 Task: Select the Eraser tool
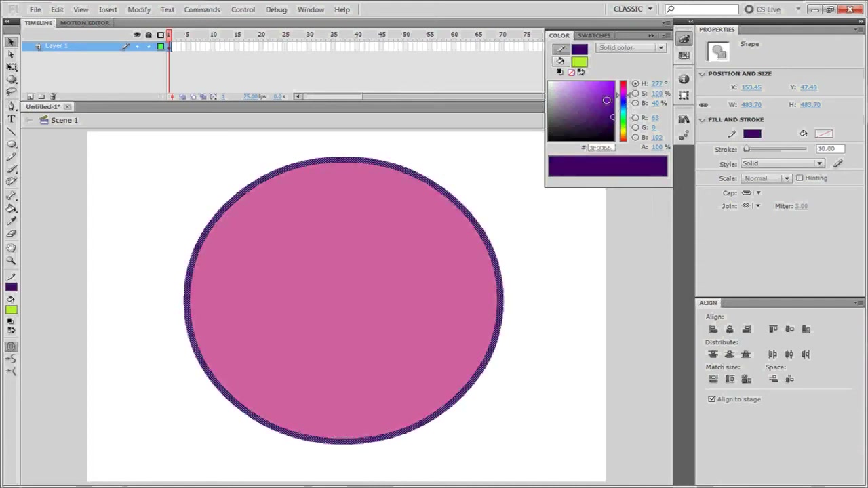pos(11,234)
